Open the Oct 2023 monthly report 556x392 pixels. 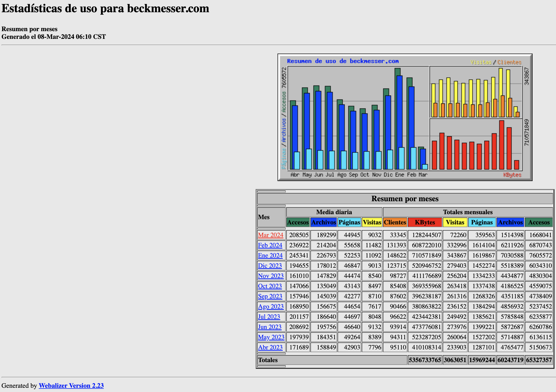point(270,286)
